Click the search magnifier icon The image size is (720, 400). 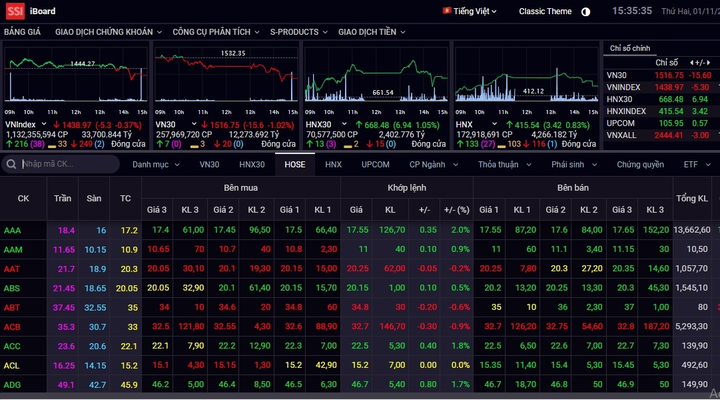coord(15,164)
